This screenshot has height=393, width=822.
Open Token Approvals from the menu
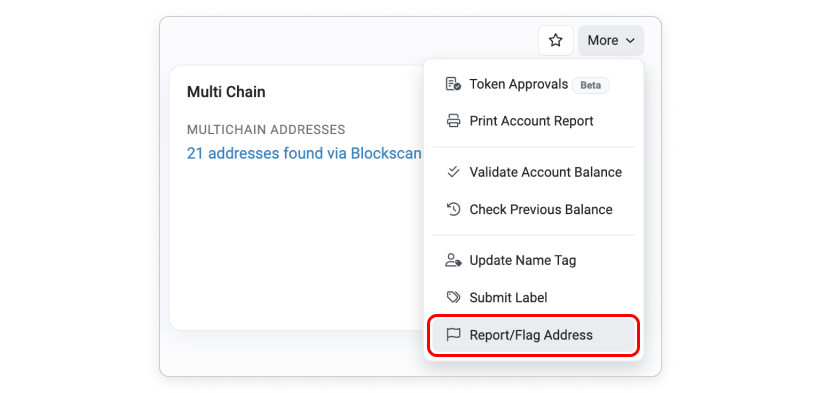[x=533, y=84]
